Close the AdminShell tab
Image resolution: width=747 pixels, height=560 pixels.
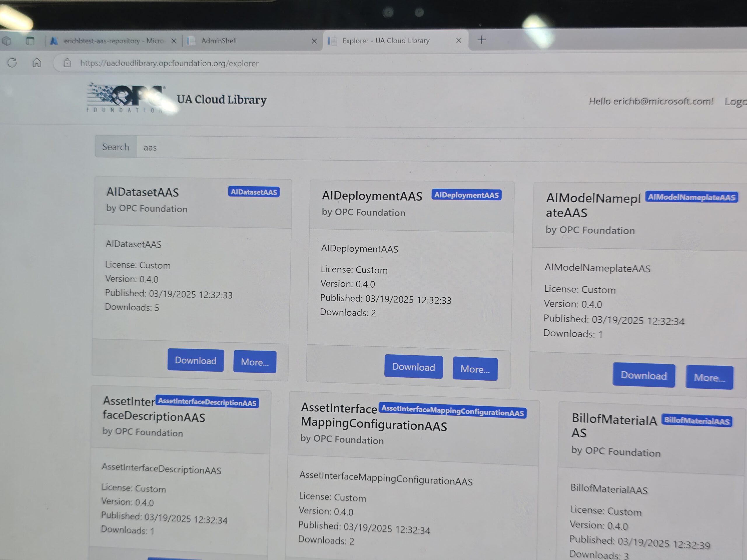click(314, 41)
